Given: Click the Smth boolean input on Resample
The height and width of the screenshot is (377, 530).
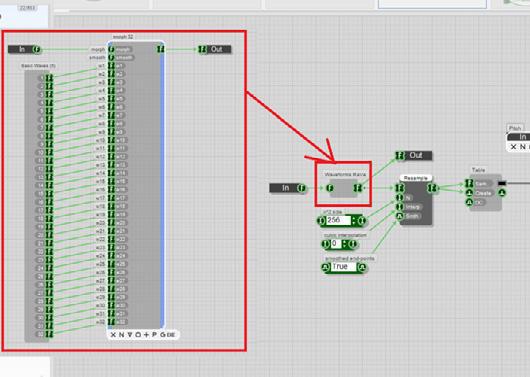Looking at the screenshot, I should coord(400,216).
